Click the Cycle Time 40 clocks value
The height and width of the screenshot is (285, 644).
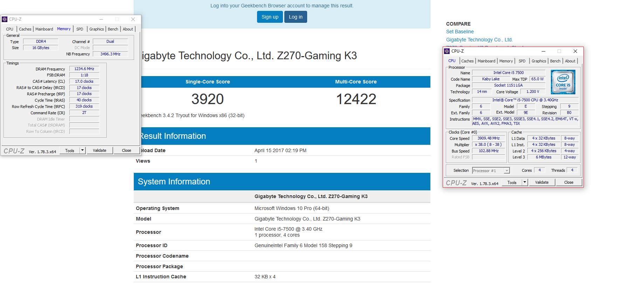pyautogui.click(x=84, y=100)
